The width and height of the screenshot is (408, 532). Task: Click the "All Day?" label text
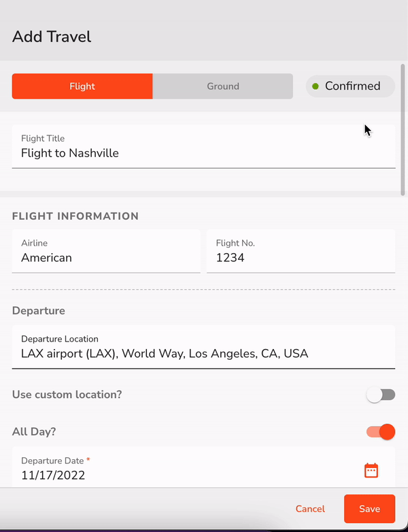click(x=34, y=431)
